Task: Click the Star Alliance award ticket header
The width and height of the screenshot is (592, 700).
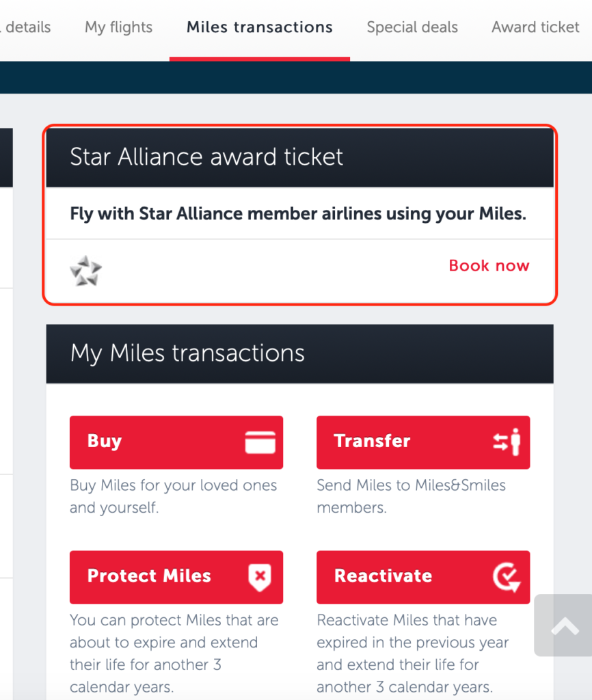Action: [299, 158]
